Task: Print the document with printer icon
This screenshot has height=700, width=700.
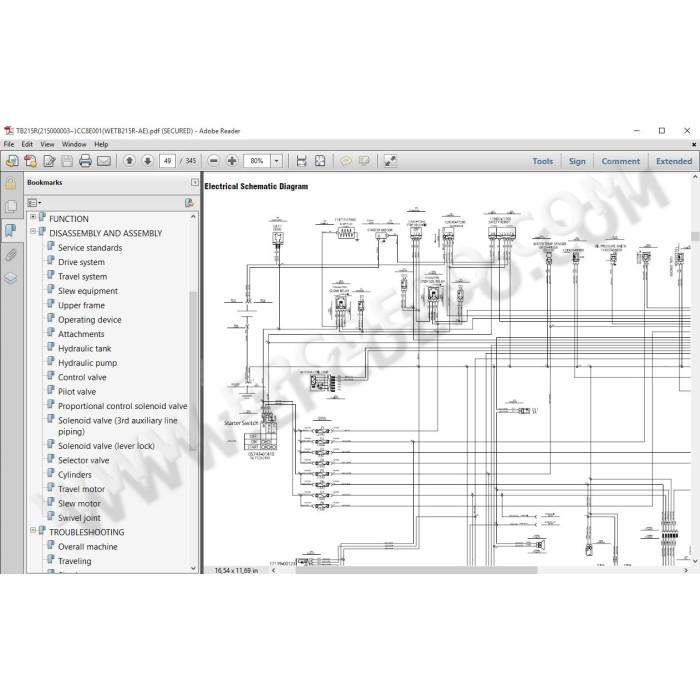Action: 85,161
